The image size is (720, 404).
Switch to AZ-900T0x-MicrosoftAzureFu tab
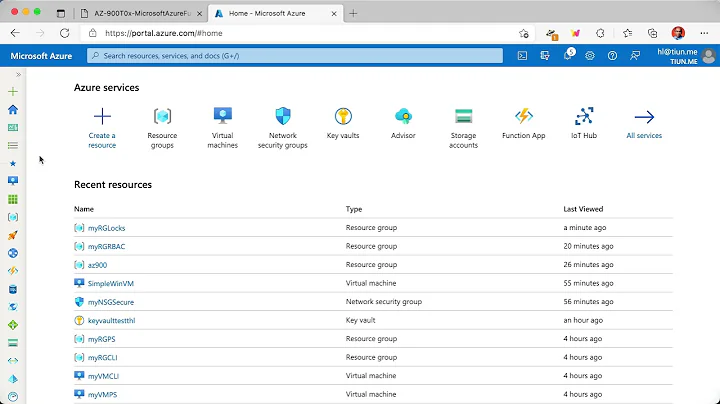point(142,13)
